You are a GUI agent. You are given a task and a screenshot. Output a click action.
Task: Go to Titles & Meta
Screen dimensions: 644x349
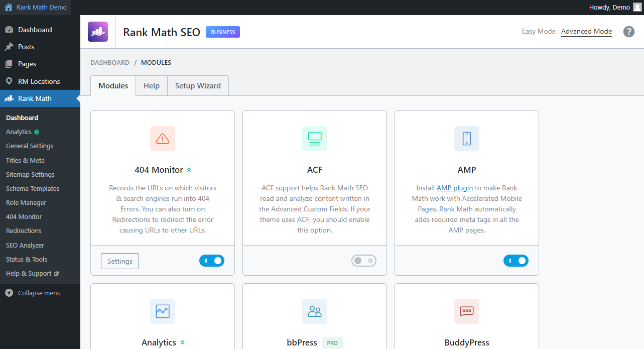25,160
